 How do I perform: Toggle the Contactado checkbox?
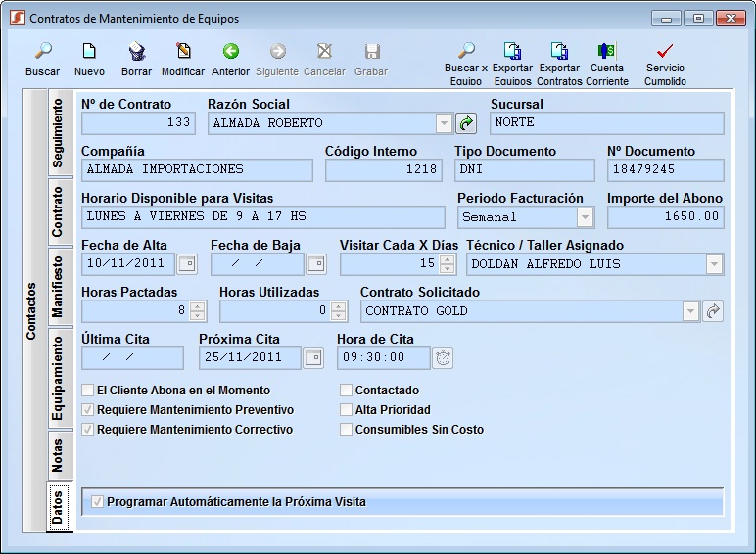347,391
